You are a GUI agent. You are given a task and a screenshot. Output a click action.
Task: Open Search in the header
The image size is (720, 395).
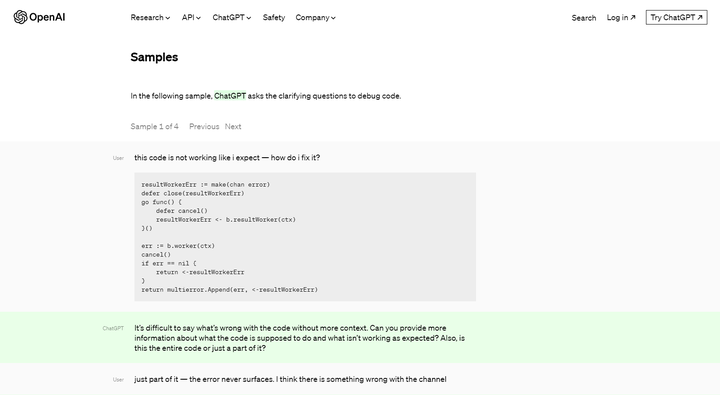(584, 18)
